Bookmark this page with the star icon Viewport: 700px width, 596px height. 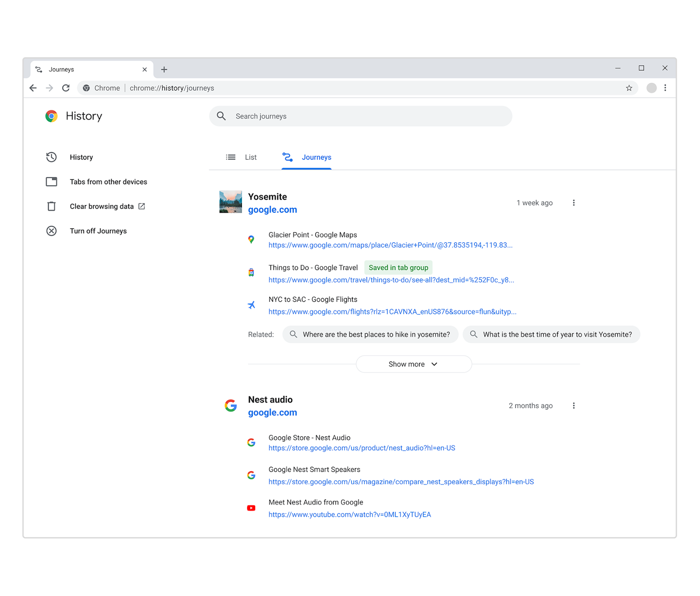(x=629, y=88)
